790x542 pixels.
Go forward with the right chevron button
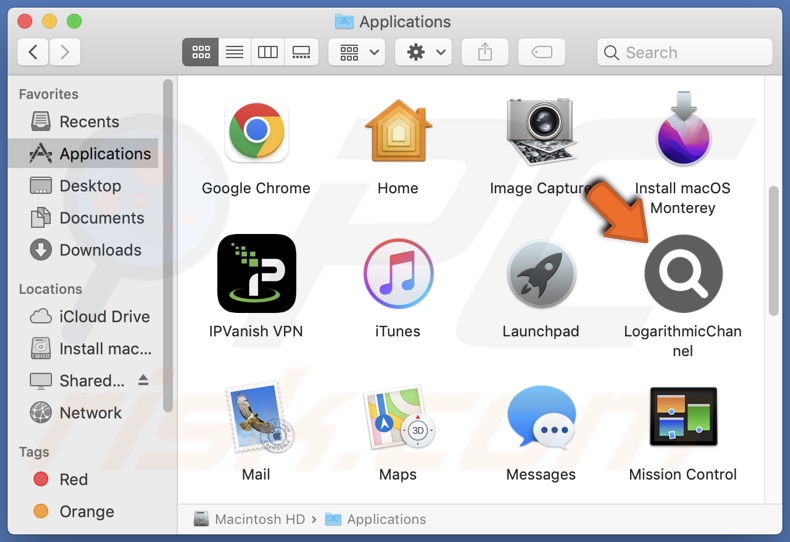64,52
